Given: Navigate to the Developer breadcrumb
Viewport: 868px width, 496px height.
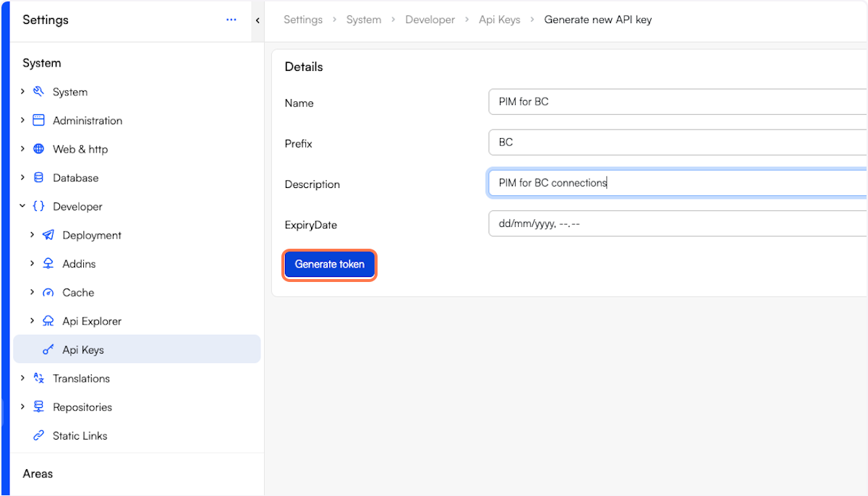Looking at the screenshot, I should [x=430, y=20].
